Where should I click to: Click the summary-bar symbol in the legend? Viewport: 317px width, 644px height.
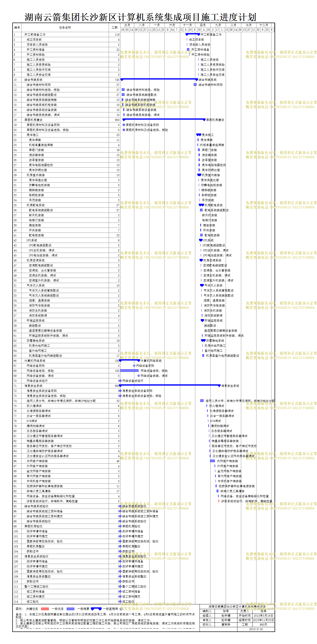click(x=96, y=609)
